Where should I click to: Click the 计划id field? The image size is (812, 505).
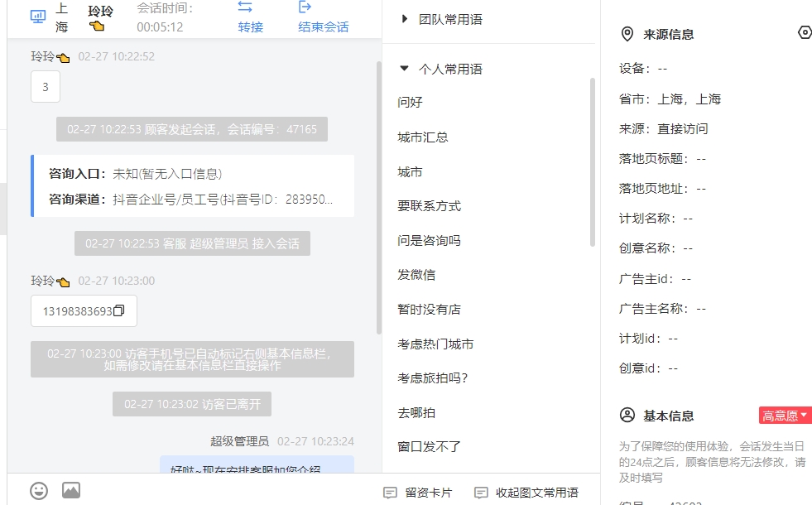(648, 339)
